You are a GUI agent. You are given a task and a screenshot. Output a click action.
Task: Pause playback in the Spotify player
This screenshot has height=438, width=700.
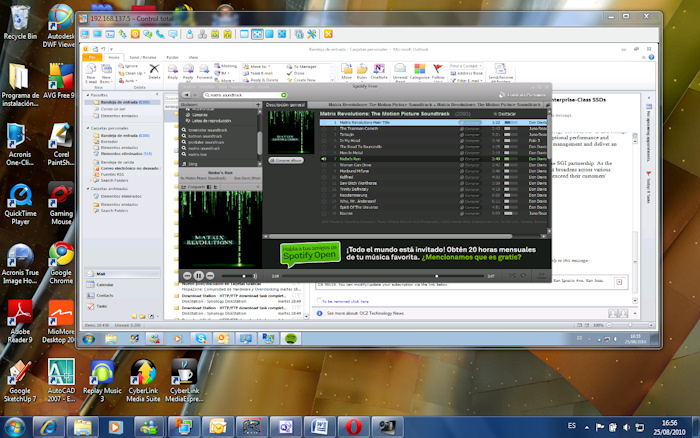coord(198,275)
